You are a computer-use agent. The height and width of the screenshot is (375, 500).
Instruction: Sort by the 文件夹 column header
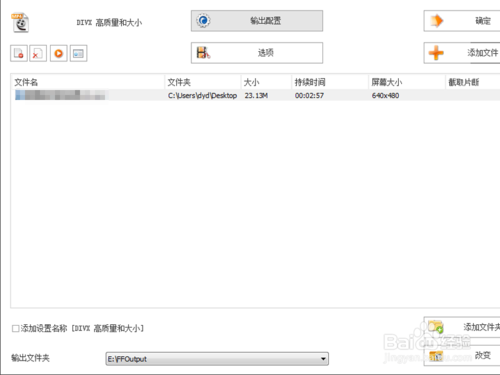pyautogui.click(x=203, y=82)
